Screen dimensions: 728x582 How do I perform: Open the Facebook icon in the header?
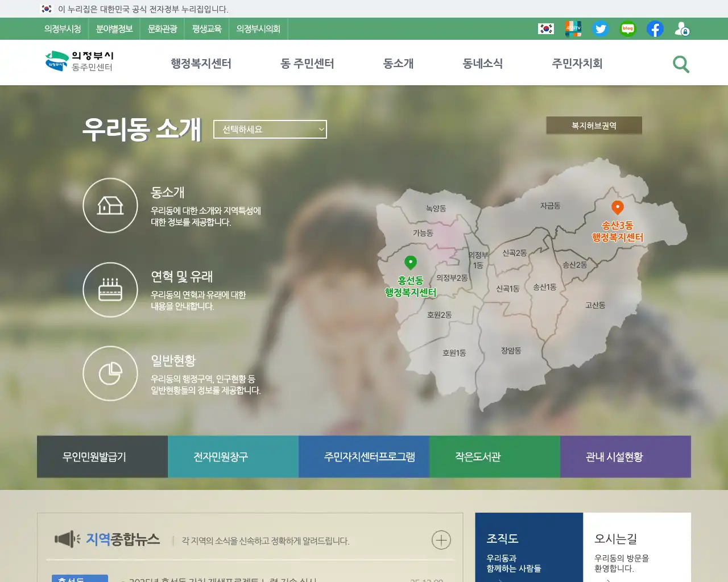(x=655, y=29)
